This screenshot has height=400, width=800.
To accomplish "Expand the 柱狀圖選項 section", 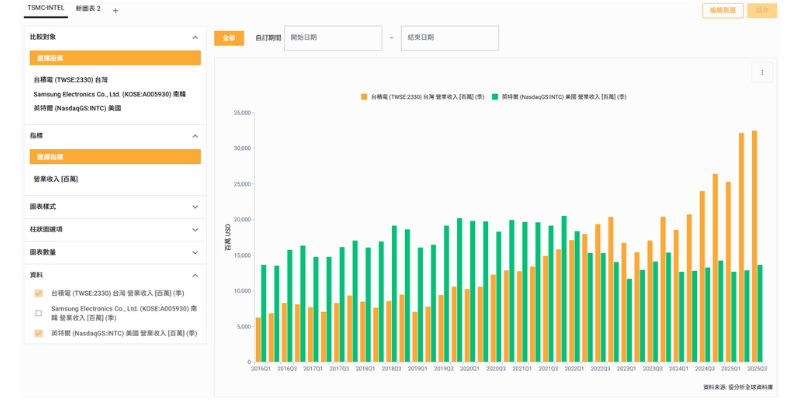I will [195, 229].
